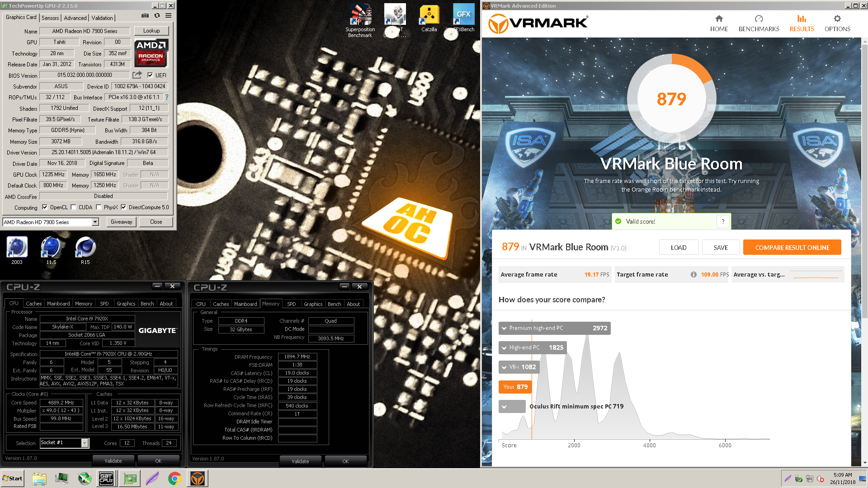Toggle the UEFI checkbox in GPU-Z
Viewport: 868px width, 488px height.
coord(150,75)
